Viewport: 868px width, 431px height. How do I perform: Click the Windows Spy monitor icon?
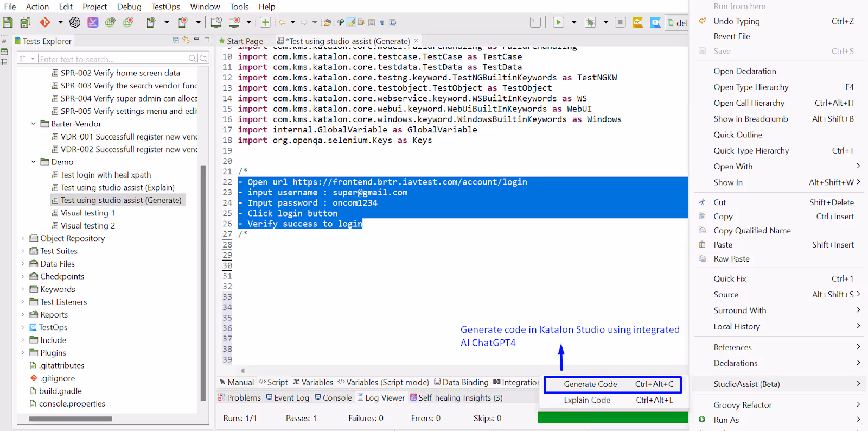point(216,22)
